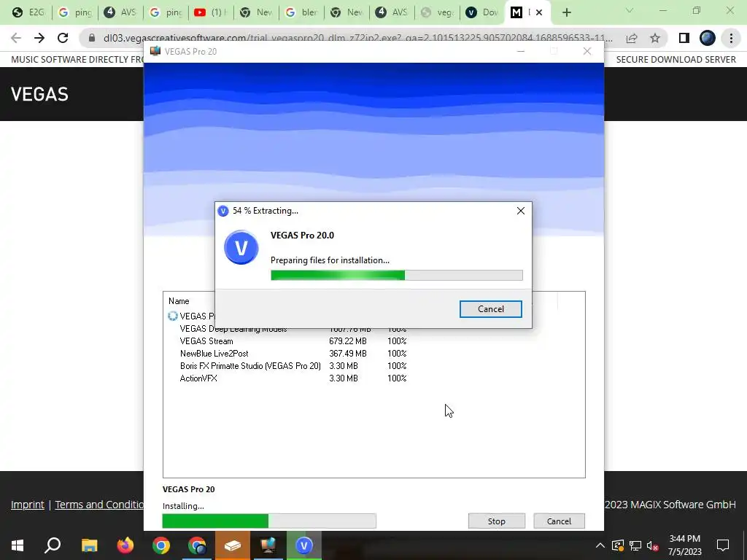Screen dimensions: 747x560
Task: Switch to the vega tab
Action: 438,12
